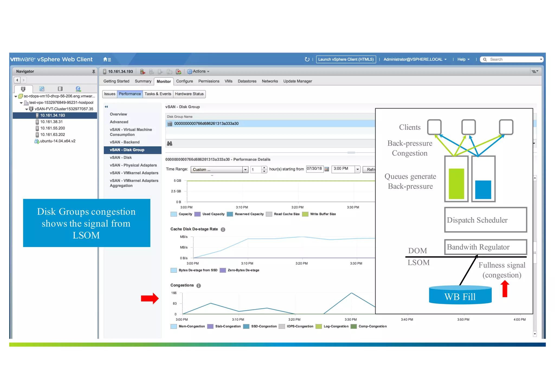
Task: Click the Actions gear icon
Action: (x=190, y=72)
